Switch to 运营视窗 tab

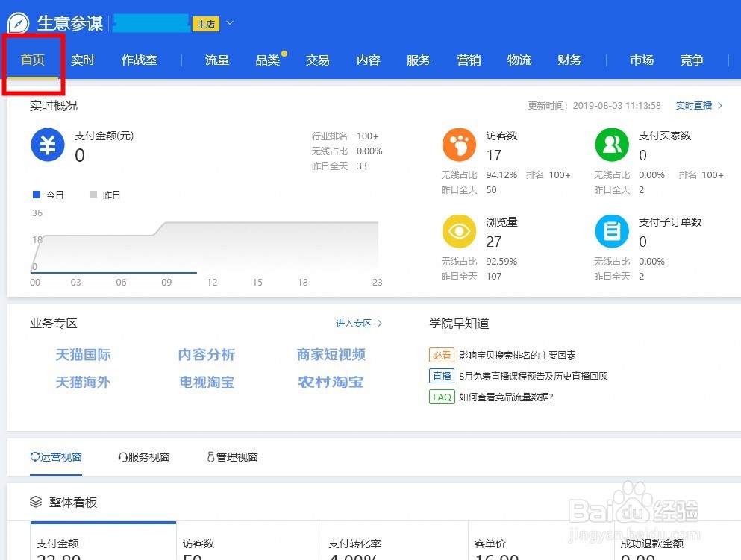pos(56,456)
